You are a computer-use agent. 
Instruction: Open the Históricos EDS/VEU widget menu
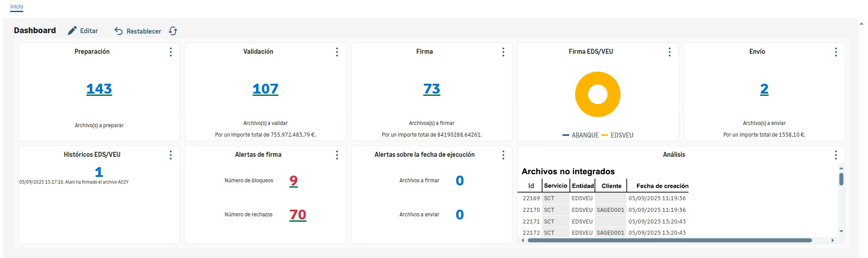click(x=171, y=155)
